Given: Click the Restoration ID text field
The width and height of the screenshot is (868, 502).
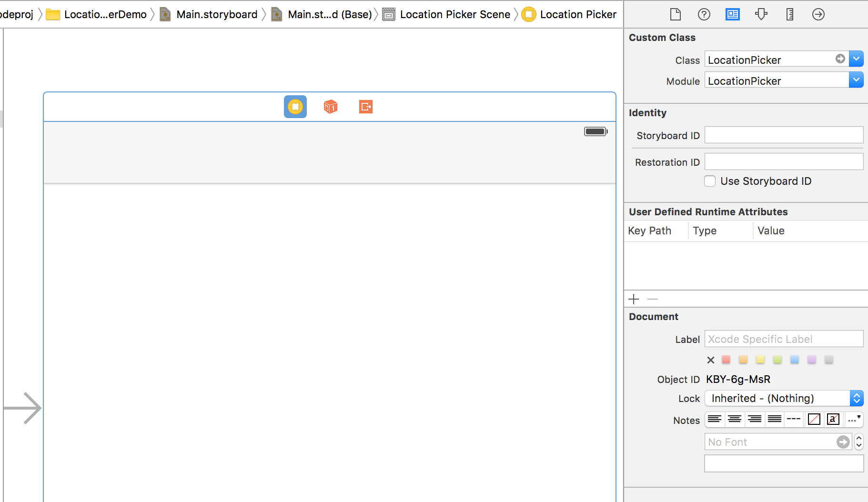Looking at the screenshot, I should [784, 162].
